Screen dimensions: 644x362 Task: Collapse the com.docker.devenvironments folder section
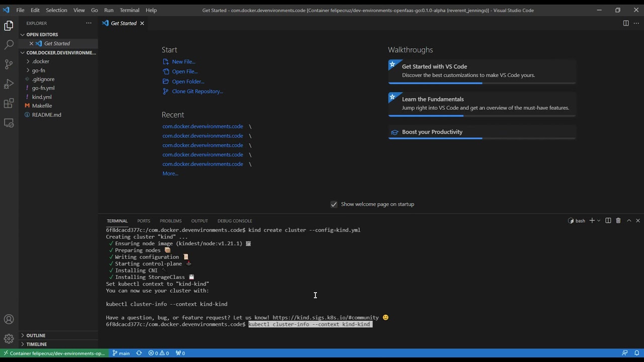tap(59, 52)
